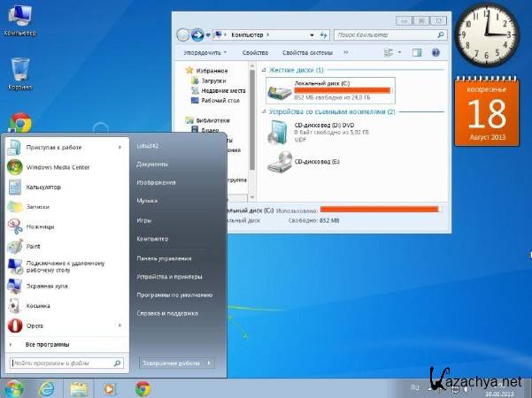
Task: Expand the Opera jump list arrow
Action: (120, 325)
